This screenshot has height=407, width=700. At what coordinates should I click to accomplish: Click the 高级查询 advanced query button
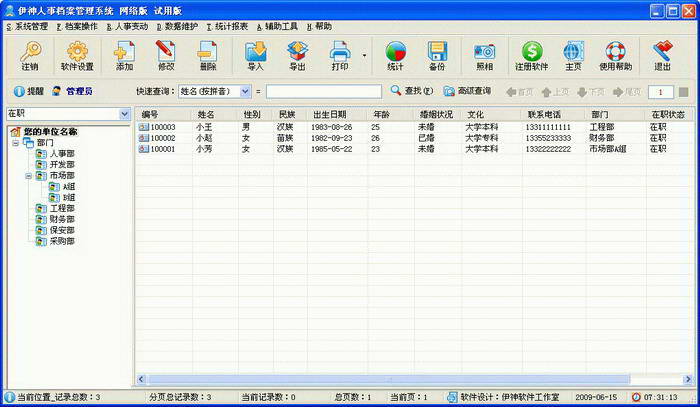[x=468, y=91]
